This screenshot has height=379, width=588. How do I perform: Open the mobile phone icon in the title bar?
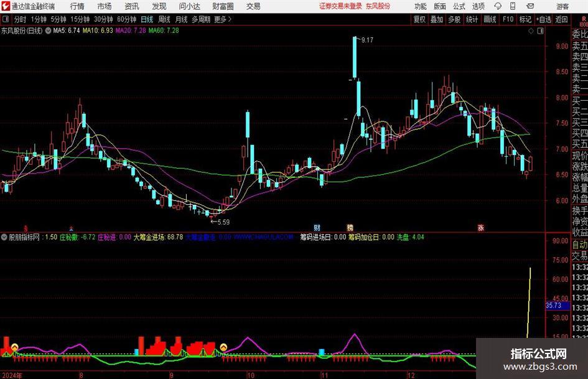pyautogui.click(x=513, y=6)
